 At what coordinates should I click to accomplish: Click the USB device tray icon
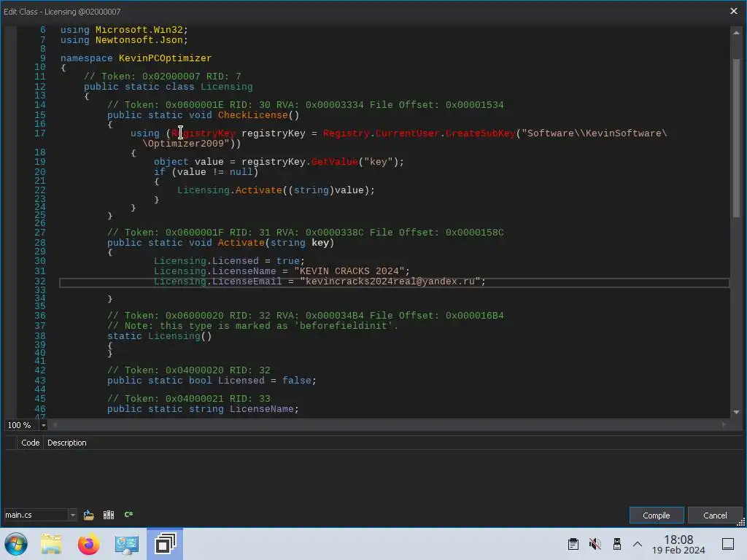point(617,544)
